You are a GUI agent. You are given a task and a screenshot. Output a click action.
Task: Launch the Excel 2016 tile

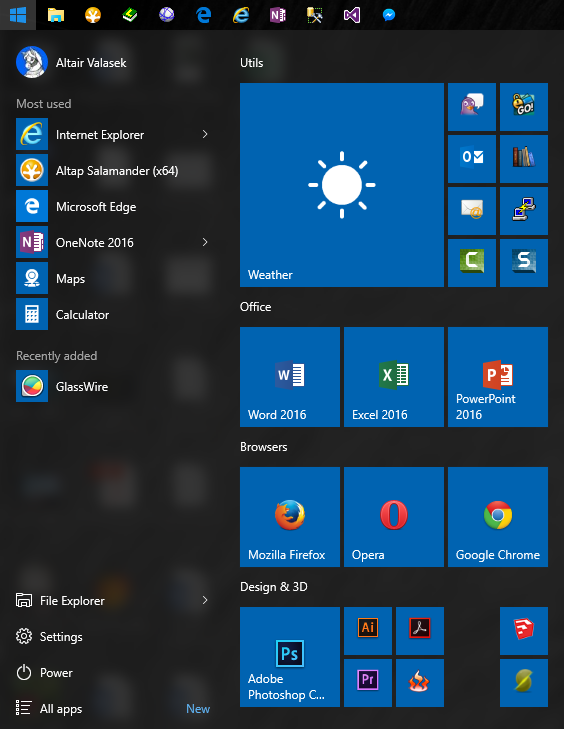[394, 377]
